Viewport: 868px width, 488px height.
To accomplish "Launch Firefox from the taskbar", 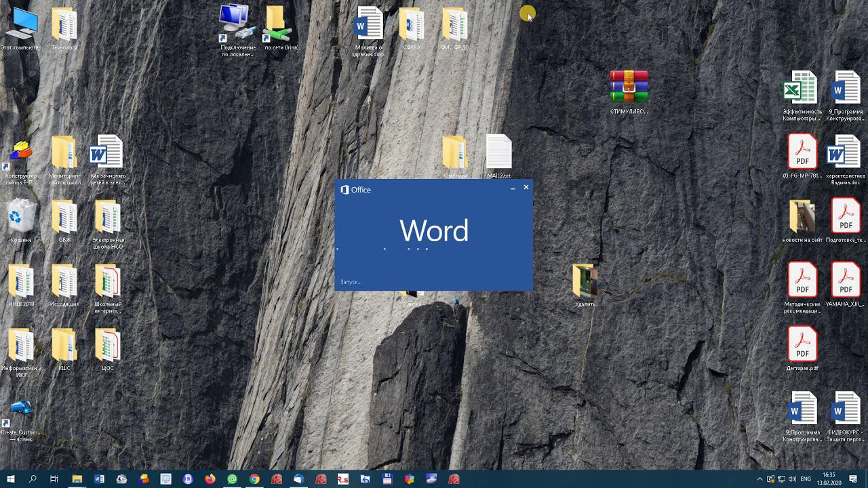I will tap(210, 479).
